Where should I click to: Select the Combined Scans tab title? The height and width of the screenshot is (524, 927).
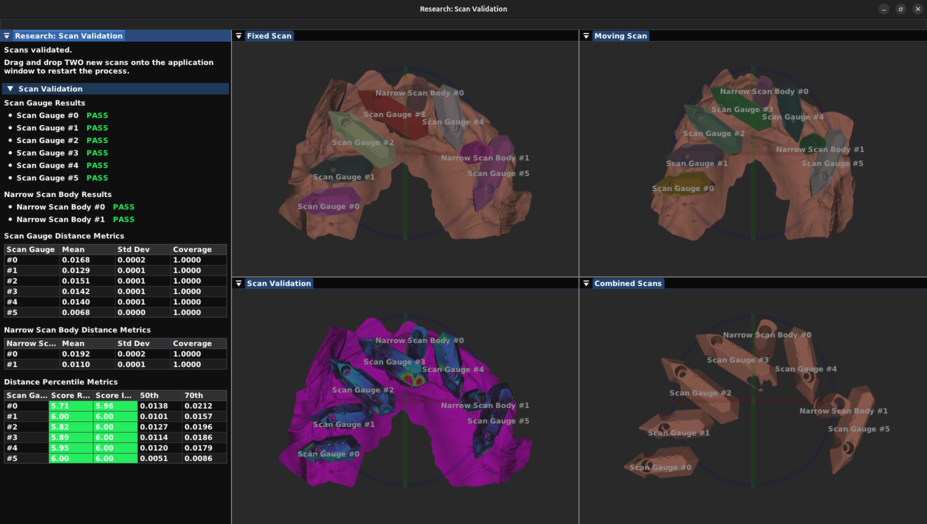[627, 284]
